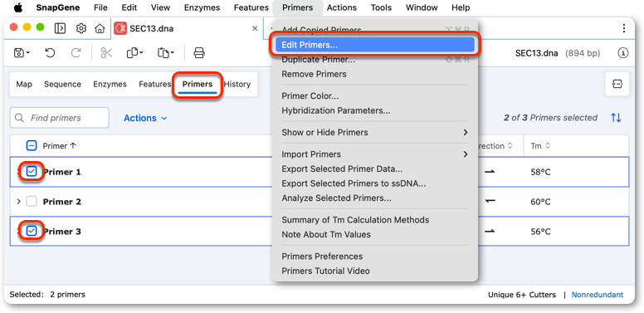Open the save icon dropdown arrow

28,52
